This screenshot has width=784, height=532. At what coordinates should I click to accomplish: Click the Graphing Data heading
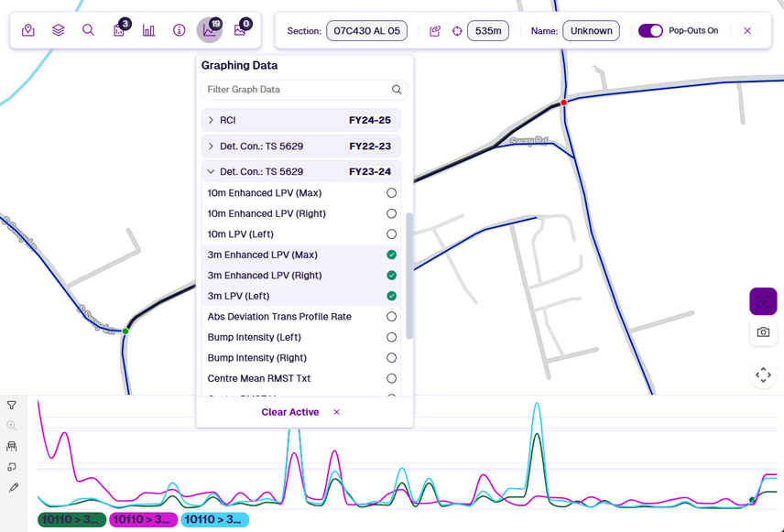click(239, 66)
